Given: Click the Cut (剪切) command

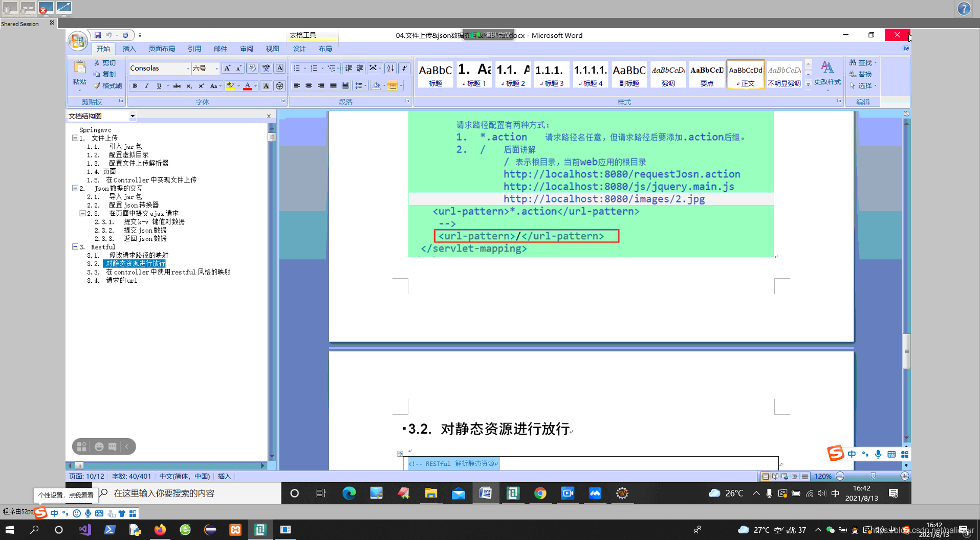Looking at the screenshot, I should pyautogui.click(x=105, y=63).
